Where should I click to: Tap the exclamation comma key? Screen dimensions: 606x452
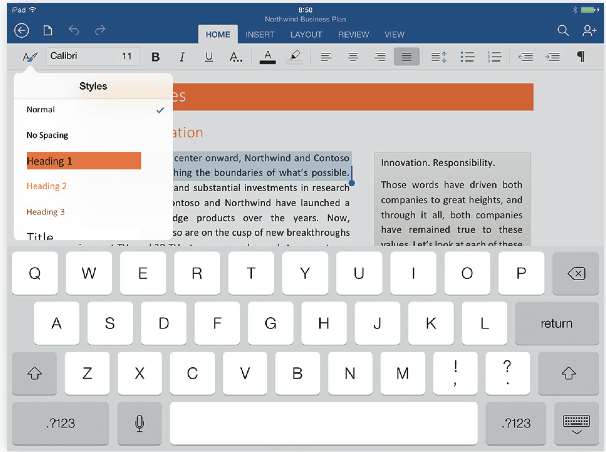[455, 374]
